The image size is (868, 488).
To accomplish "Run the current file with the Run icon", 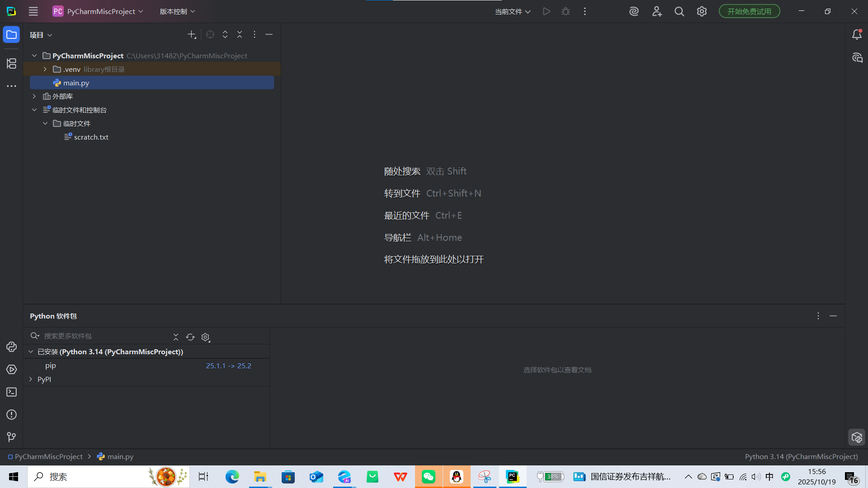I will [546, 11].
